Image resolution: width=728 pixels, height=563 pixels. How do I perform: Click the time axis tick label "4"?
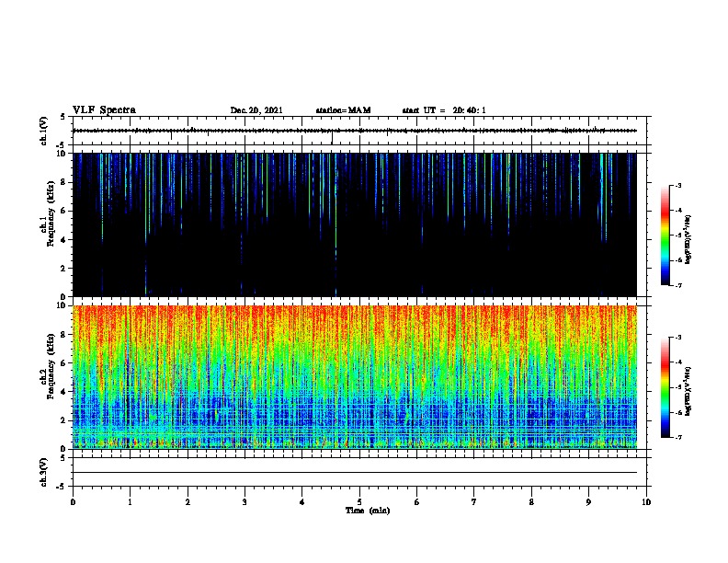302,502
